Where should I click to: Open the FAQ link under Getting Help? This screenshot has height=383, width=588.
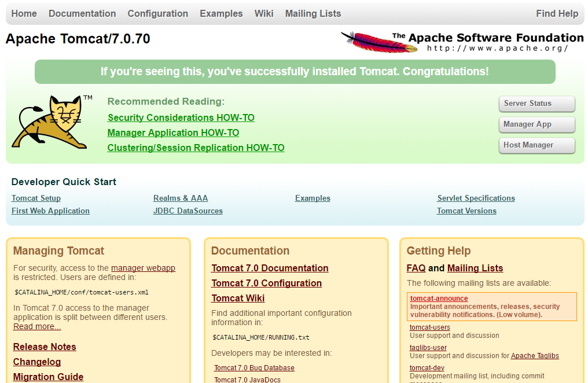tap(416, 268)
